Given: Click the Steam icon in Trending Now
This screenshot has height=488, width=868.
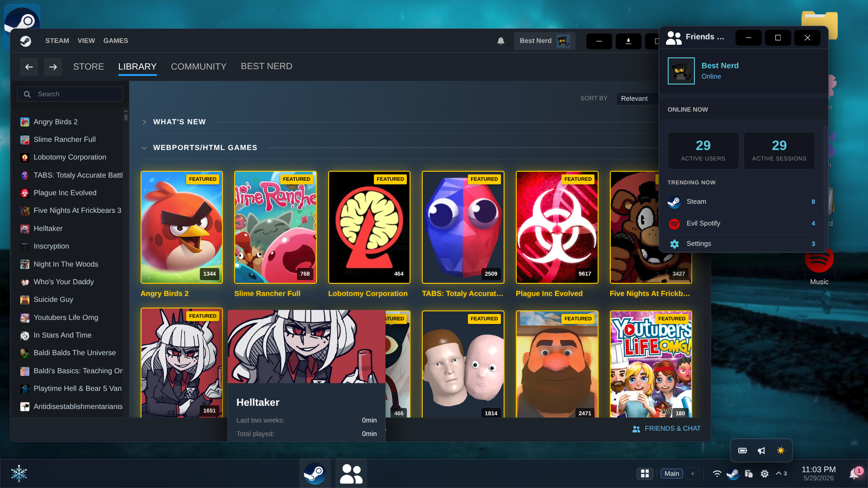Looking at the screenshot, I should point(674,202).
